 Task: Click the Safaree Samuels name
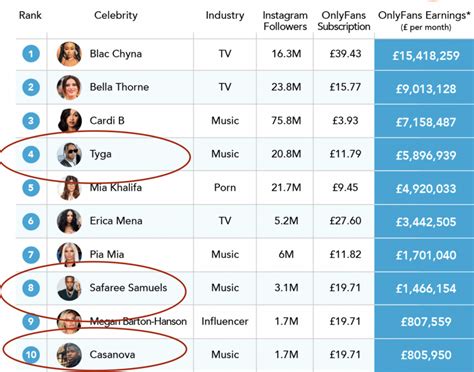128,287
